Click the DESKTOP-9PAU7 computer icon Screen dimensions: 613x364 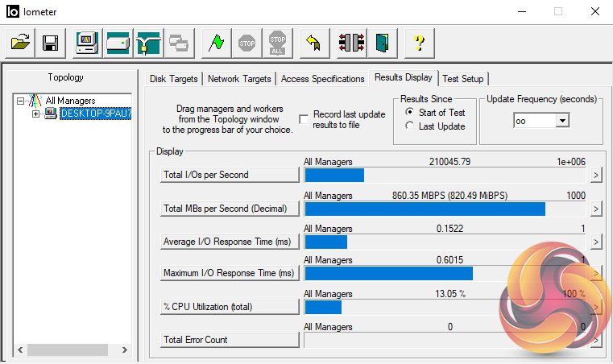click(51, 114)
